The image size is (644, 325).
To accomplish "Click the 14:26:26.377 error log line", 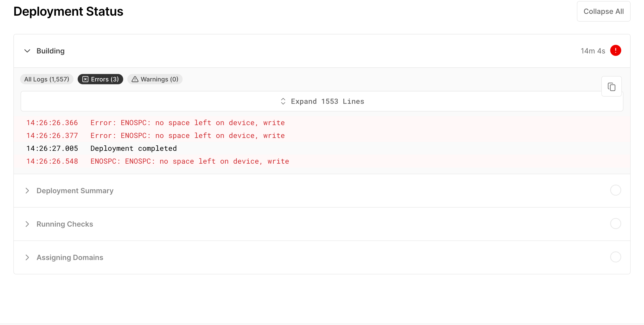I will pyautogui.click(x=187, y=136).
